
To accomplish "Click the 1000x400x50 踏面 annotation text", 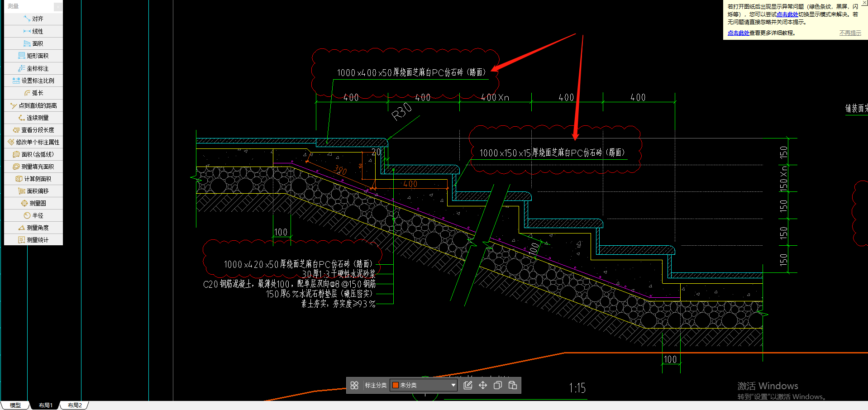I will click(411, 72).
